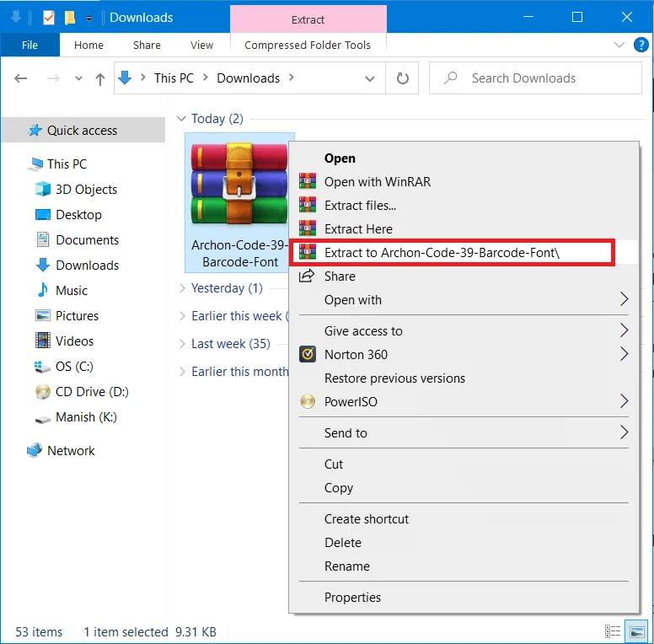The height and width of the screenshot is (644, 654).
Task: Go up one folder with Up arrow
Action: 99,78
